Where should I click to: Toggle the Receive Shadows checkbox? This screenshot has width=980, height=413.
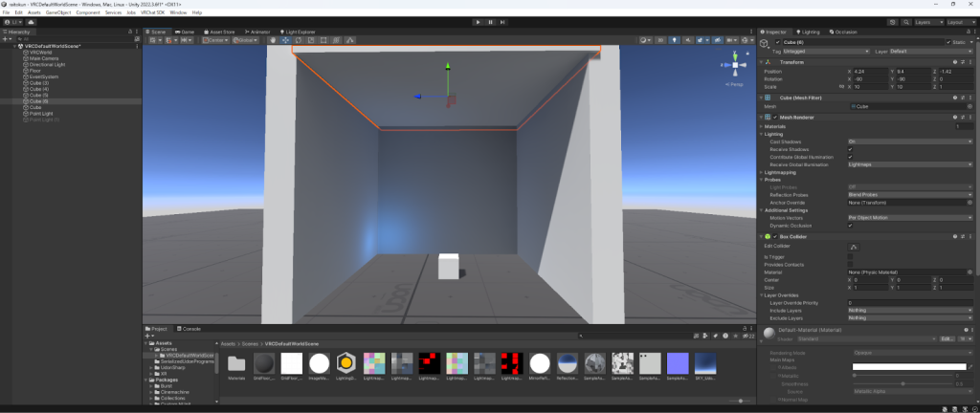coord(850,149)
